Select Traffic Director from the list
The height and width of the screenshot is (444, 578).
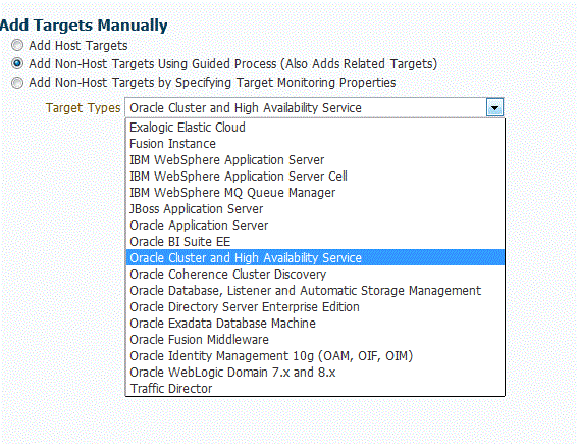[315, 389]
